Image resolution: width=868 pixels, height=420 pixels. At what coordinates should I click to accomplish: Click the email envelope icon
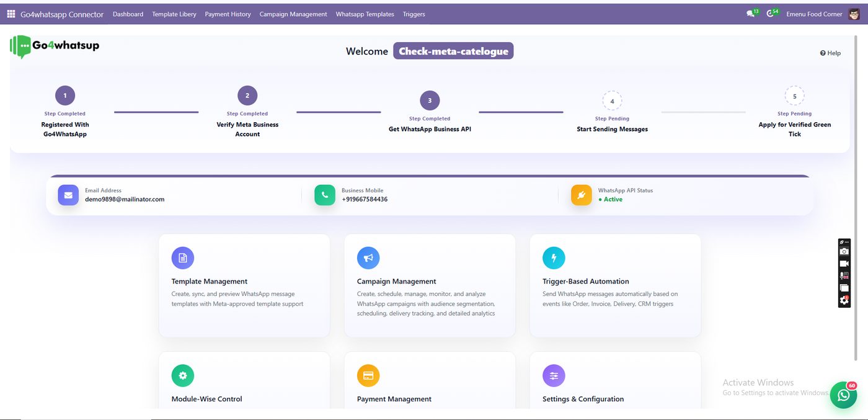click(68, 195)
